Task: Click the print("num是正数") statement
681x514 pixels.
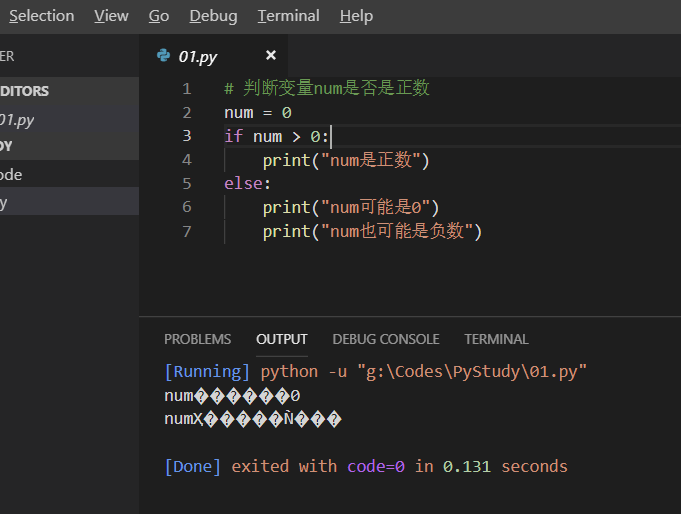Action: [x=346, y=160]
